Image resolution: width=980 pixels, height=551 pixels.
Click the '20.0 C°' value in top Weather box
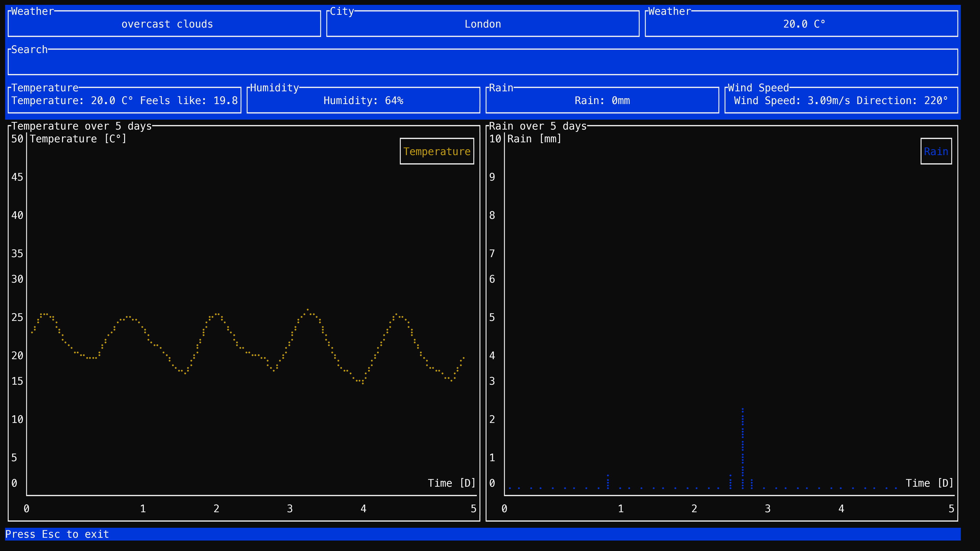pyautogui.click(x=804, y=24)
